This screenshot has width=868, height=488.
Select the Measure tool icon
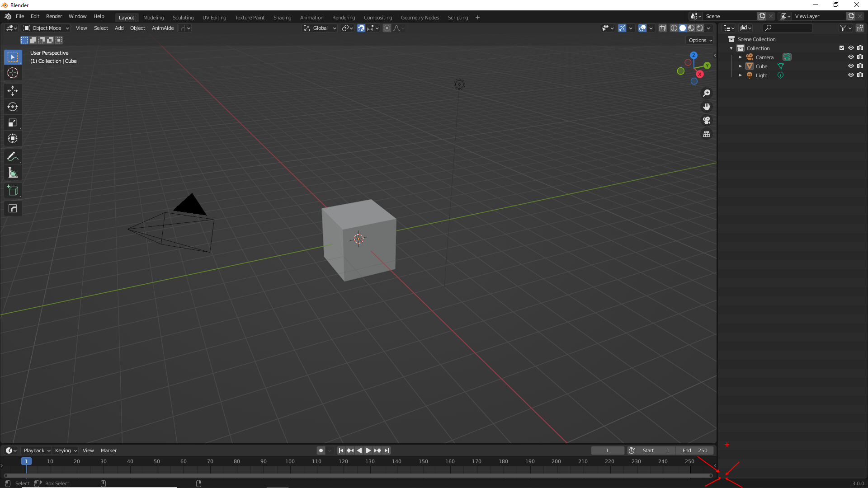click(x=13, y=173)
